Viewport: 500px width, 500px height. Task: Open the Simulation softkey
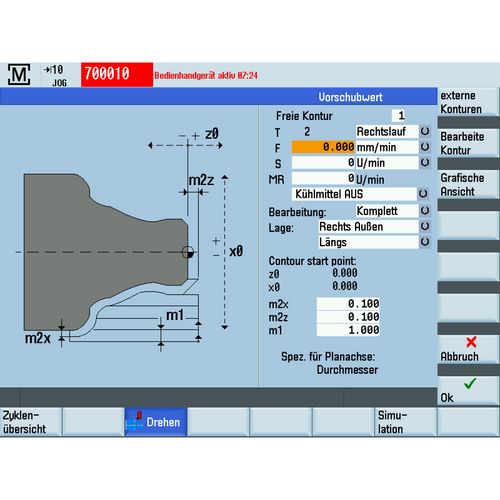click(405, 422)
